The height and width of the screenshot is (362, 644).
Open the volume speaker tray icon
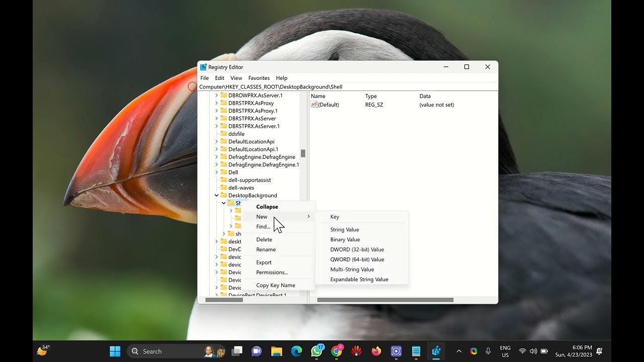[533, 351]
